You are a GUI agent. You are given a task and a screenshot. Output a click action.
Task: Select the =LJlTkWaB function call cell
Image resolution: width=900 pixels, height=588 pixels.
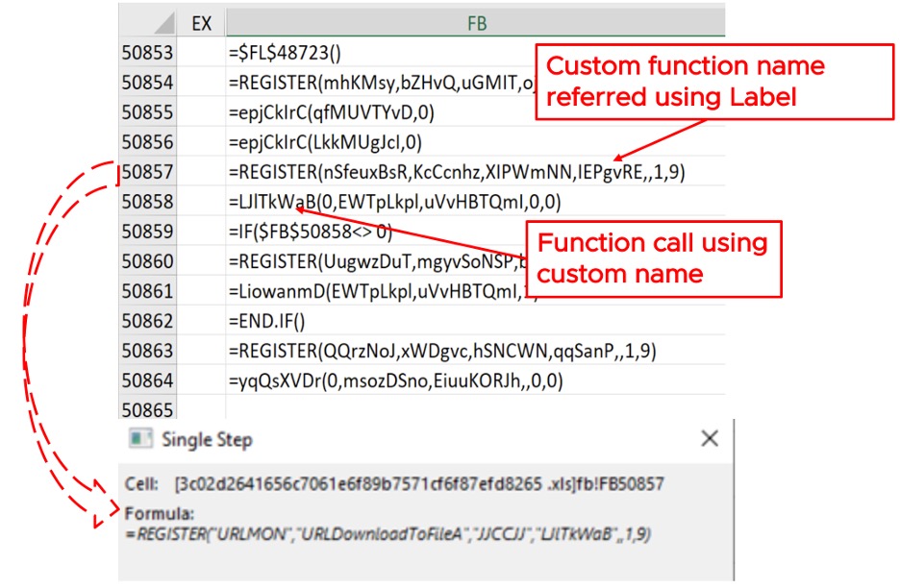(394, 203)
